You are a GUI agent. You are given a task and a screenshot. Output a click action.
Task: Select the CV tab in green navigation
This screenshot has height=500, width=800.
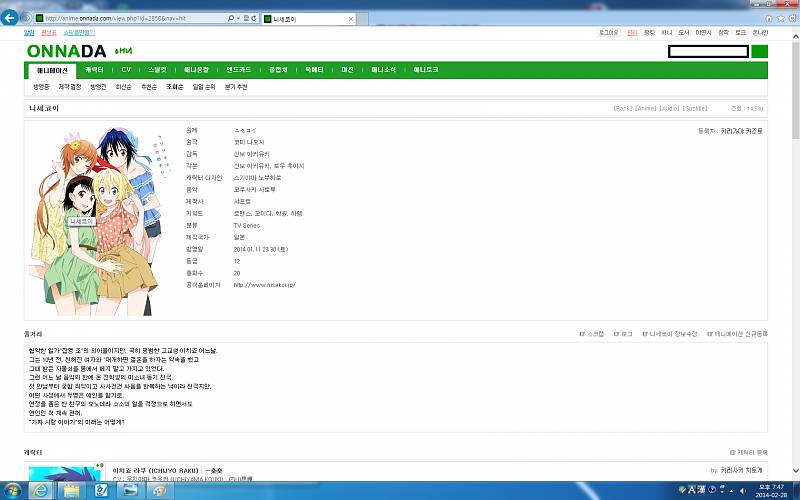point(125,70)
